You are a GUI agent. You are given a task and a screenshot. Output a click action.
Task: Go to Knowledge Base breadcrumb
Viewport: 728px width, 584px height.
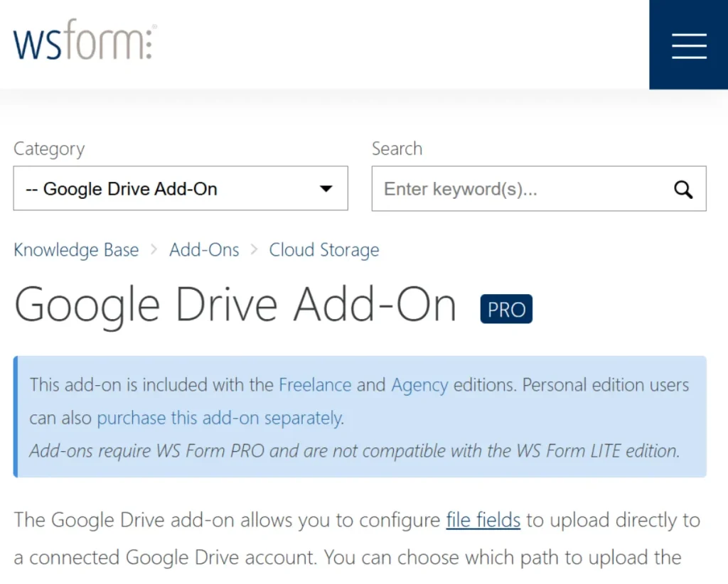point(76,250)
